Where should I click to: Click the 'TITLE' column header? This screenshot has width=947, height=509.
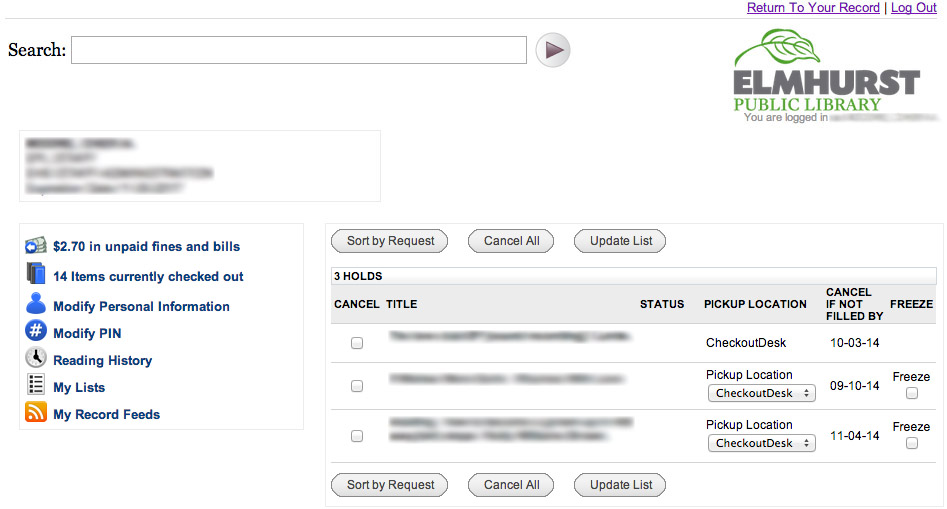[402, 304]
